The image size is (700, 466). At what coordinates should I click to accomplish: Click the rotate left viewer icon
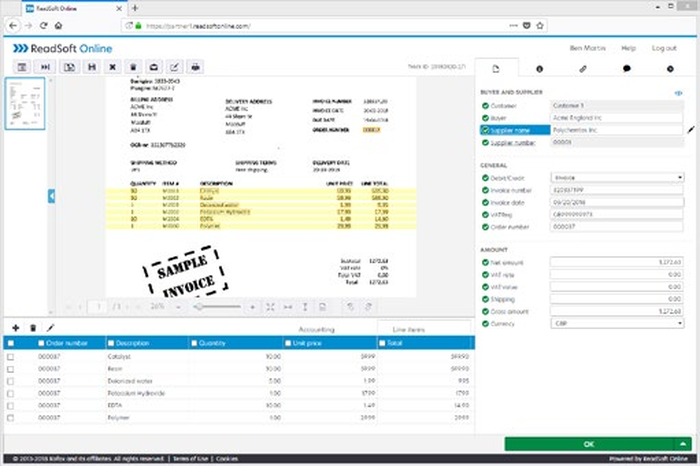350,307
